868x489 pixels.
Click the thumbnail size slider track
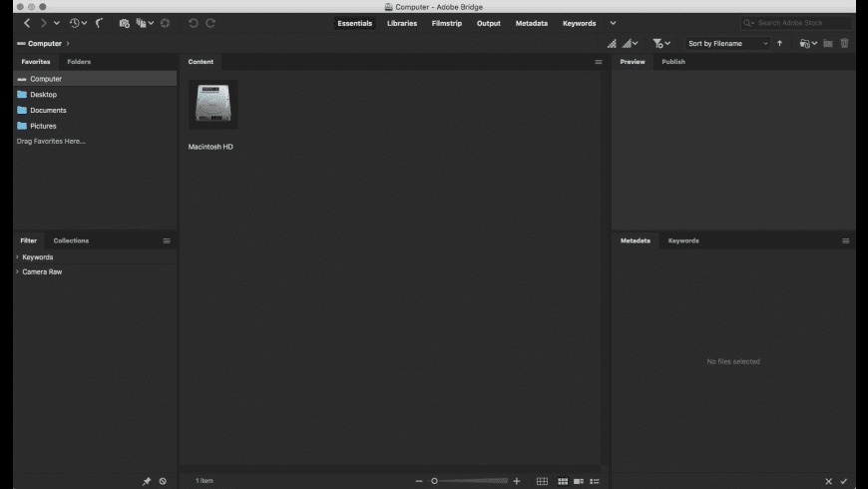tap(470, 481)
